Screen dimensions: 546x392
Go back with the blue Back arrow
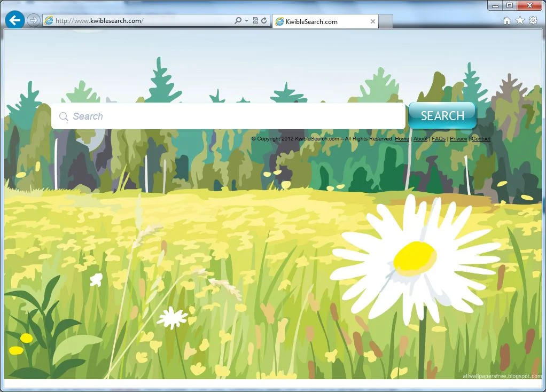click(14, 20)
